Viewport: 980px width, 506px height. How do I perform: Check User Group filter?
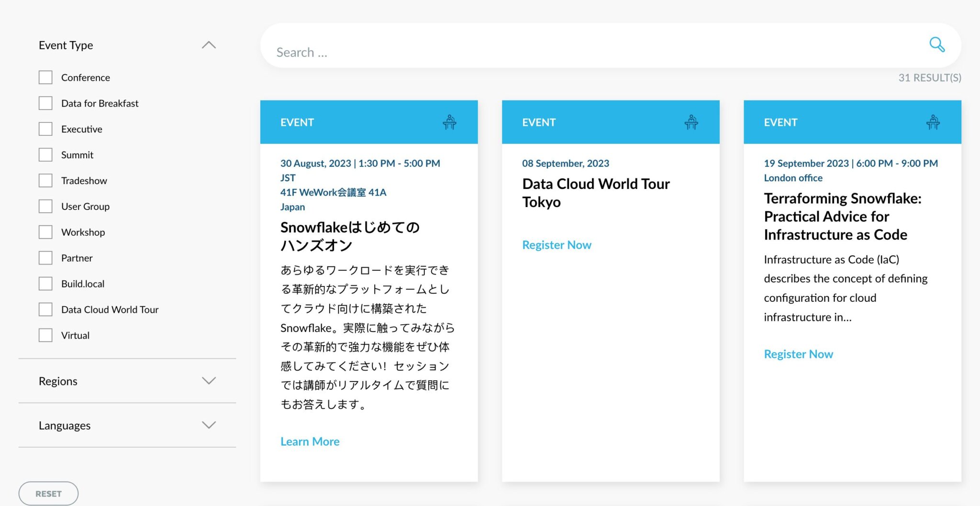(x=45, y=207)
